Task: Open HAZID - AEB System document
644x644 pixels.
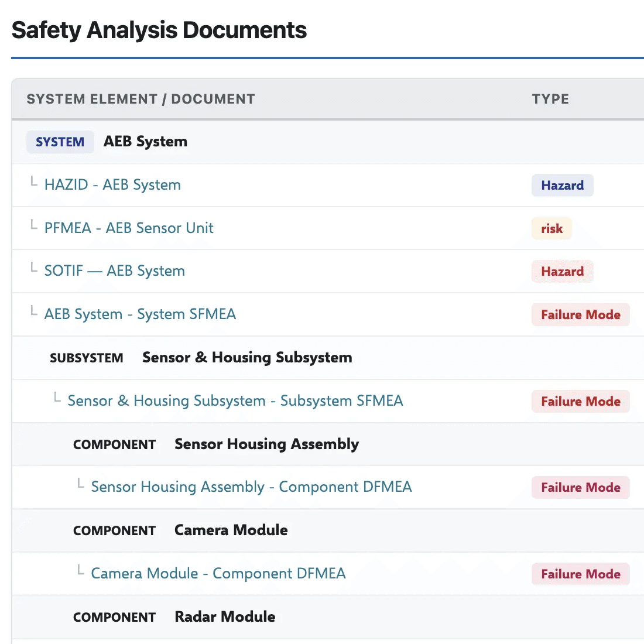Action: tap(112, 185)
